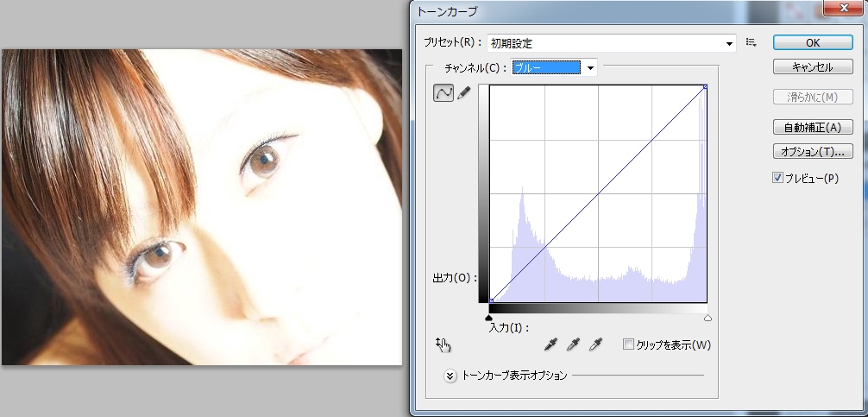Open the チャンネル dropdown showing ブルー

(x=554, y=67)
